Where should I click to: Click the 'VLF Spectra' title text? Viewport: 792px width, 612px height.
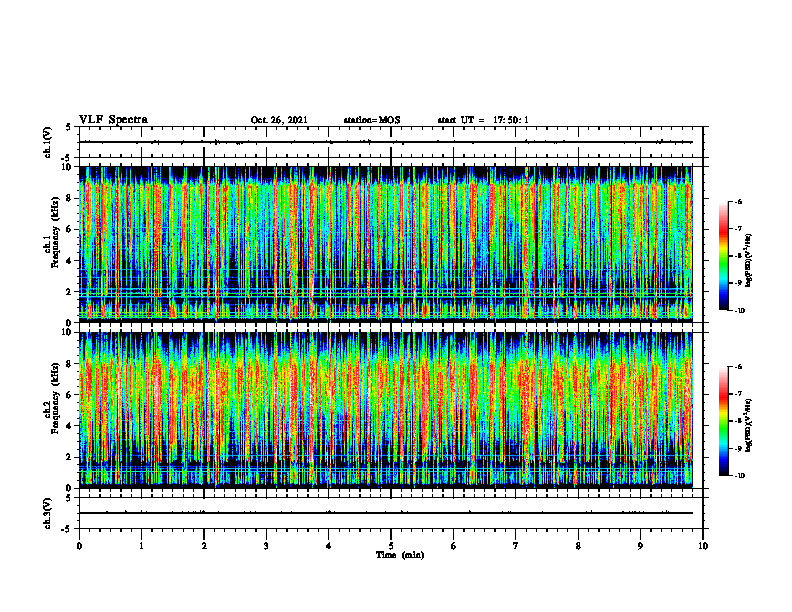[x=113, y=120]
